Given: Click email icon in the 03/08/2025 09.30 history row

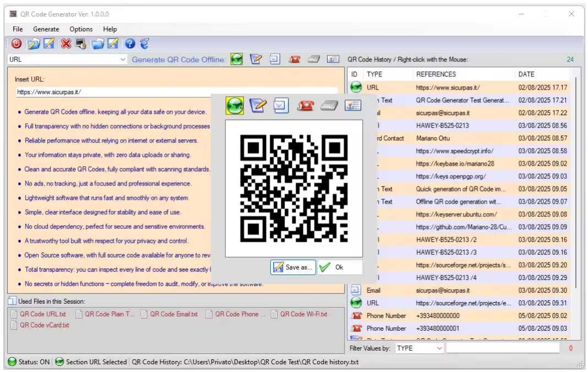Looking at the screenshot, I should (x=356, y=290).
